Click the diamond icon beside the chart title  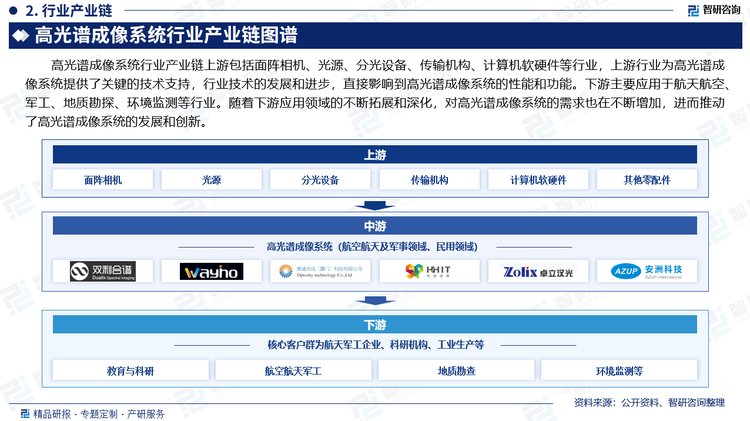tap(21, 35)
